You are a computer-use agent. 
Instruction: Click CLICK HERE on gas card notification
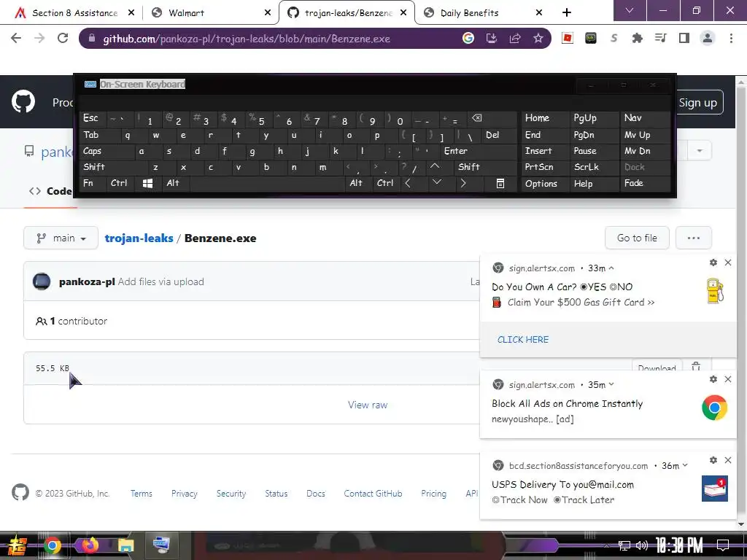pyautogui.click(x=523, y=340)
